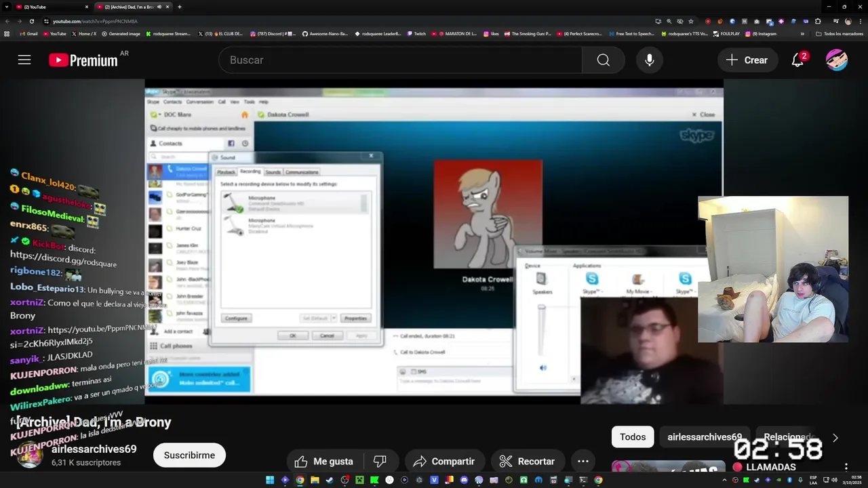Viewport: 868px width, 488px height.
Task: Open the Windows Start menu
Action: pyautogui.click(x=270, y=480)
